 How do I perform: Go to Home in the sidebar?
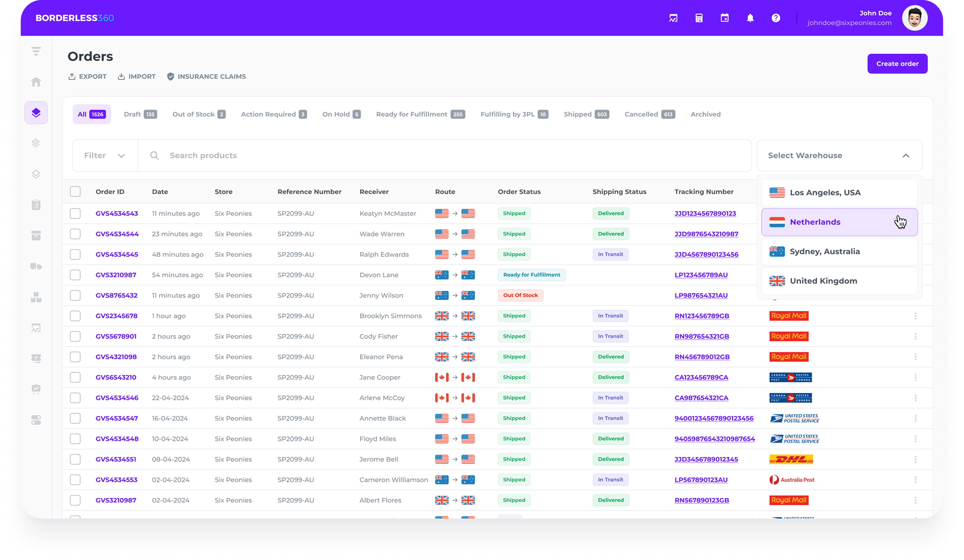[x=36, y=82]
